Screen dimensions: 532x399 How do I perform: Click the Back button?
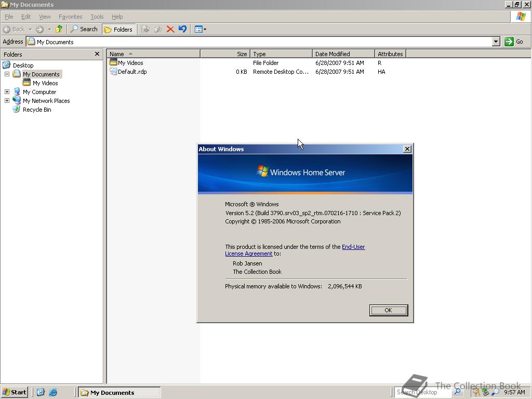tap(14, 29)
